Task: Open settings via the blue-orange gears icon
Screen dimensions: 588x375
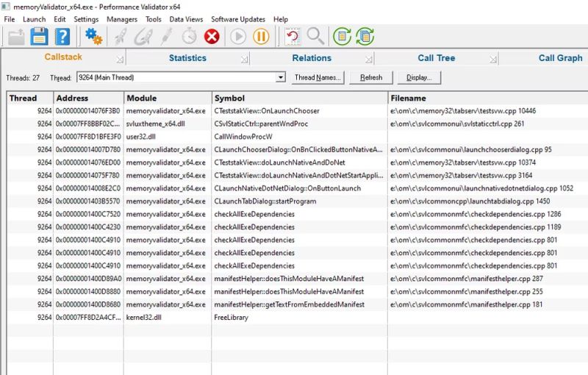Action: [93, 37]
